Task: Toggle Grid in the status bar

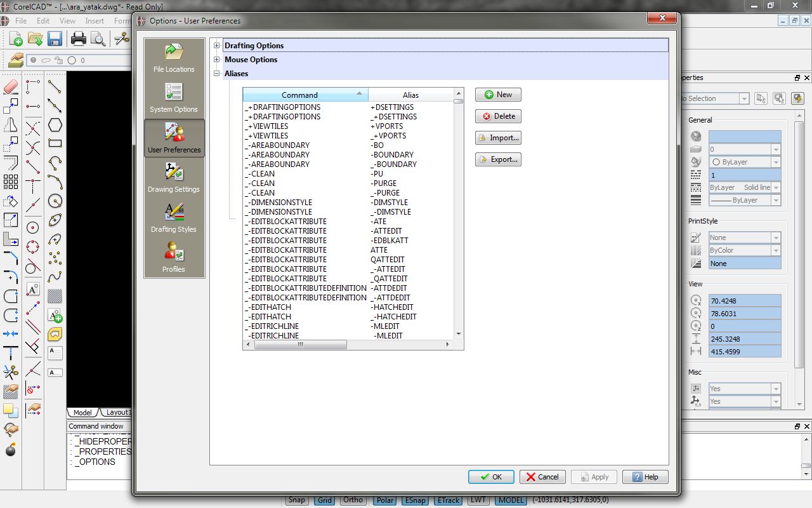Action: (325, 500)
